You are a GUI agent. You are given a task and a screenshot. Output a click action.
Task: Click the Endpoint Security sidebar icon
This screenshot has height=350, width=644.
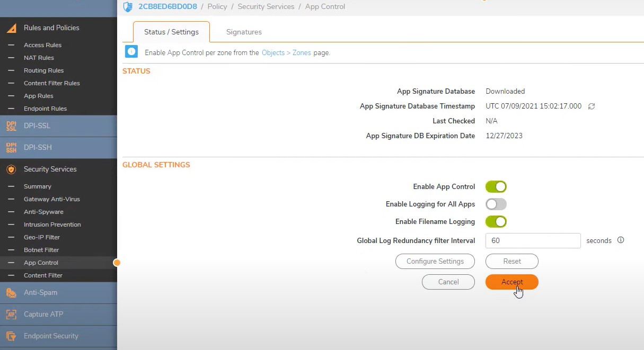click(11, 336)
